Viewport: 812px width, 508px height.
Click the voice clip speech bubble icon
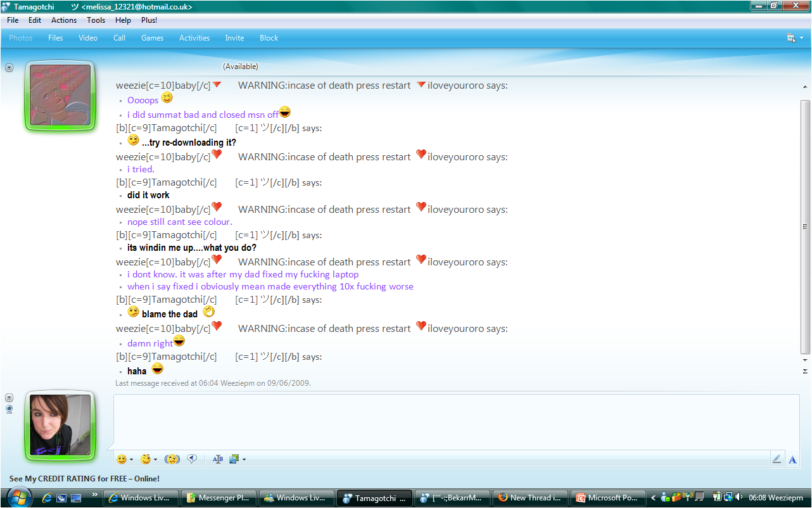point(192,459)
